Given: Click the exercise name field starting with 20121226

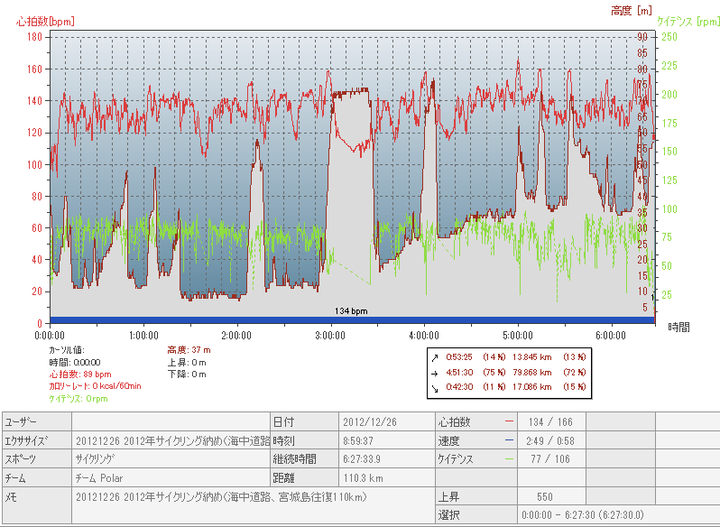Looking at the screenshot, I should point(171,441).
